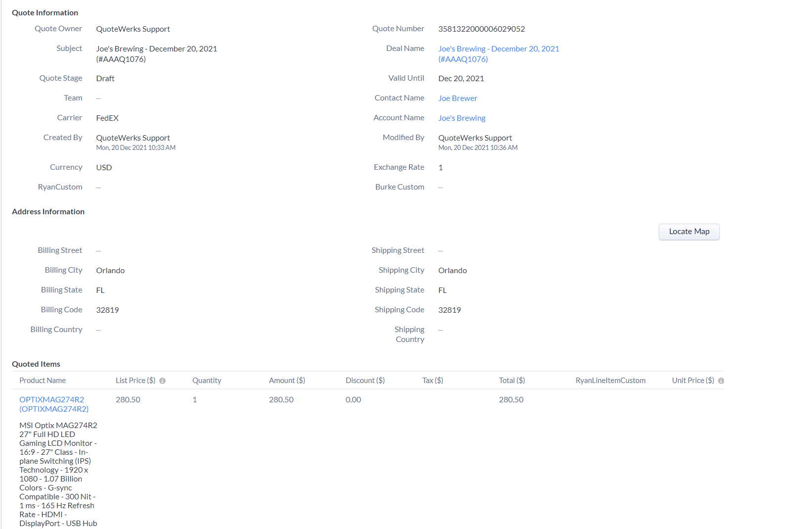
Task: Click the info icon beside List Price ($)
Action: point(162,381)
